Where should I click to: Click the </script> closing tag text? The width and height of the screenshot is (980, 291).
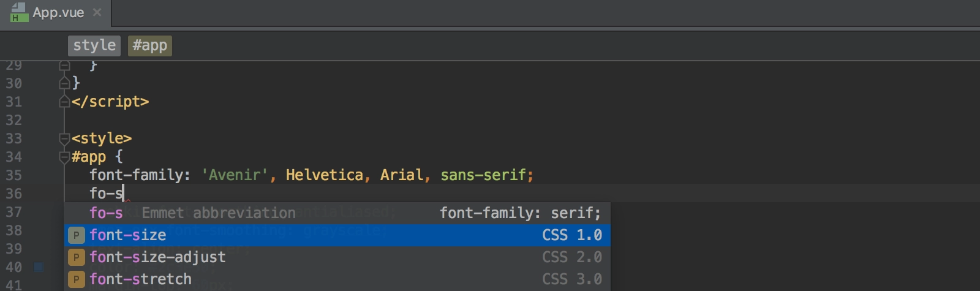110,102
